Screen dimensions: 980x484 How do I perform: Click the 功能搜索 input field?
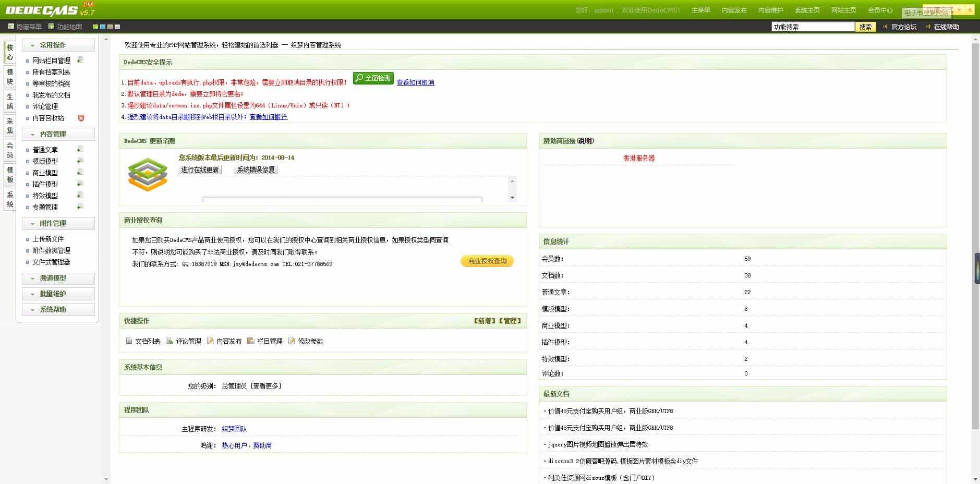[813, 27]
